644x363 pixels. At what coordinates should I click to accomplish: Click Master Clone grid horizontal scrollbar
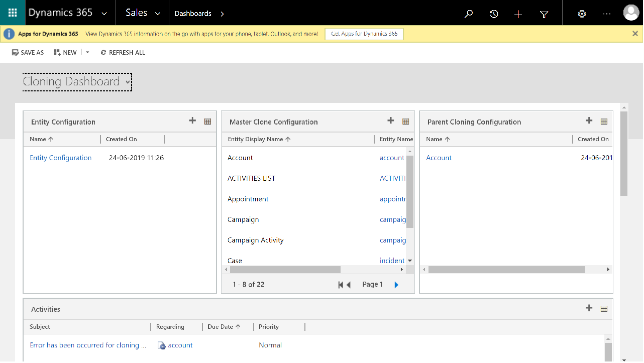click(285, 270)
